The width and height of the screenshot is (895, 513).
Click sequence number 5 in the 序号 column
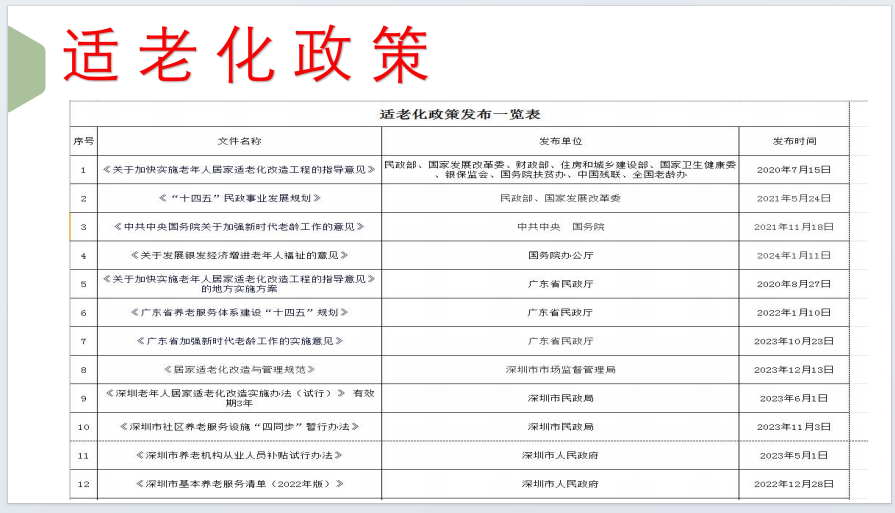pyautogui.click(x=83, y=284)
